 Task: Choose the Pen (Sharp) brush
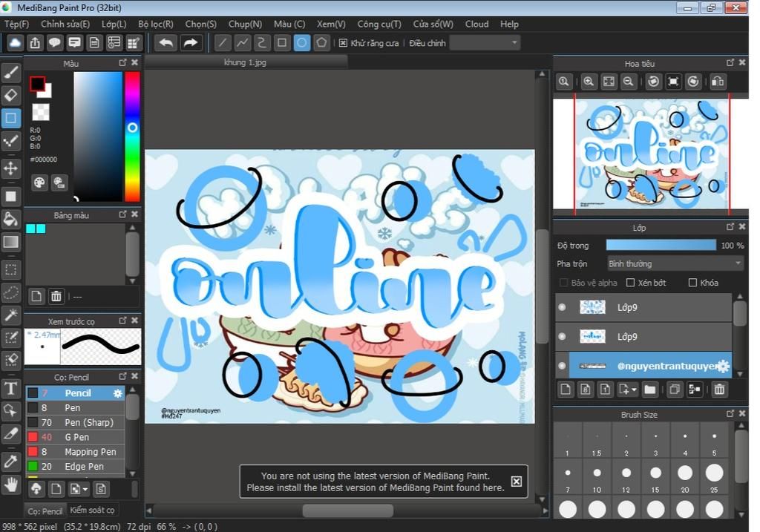(x=75, y=422)
